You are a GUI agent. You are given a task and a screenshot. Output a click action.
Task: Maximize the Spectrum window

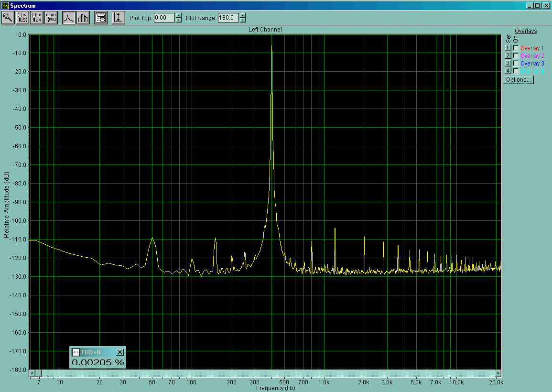click(537, 6)
